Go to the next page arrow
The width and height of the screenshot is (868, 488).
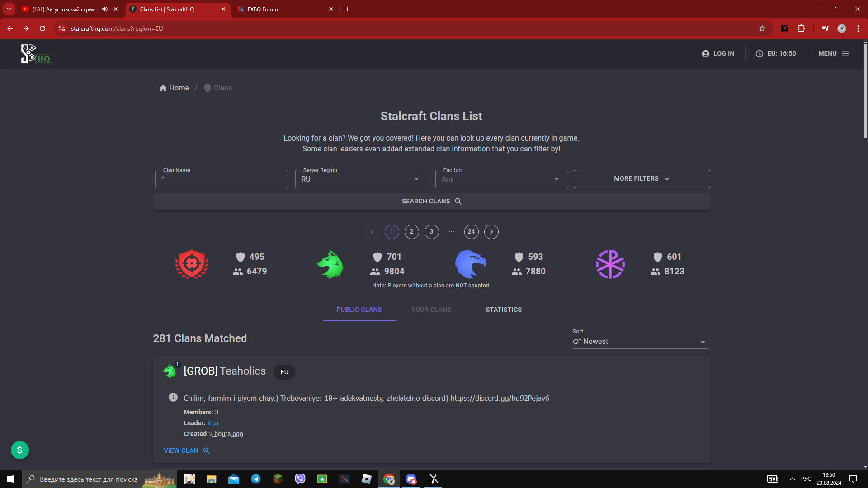pyautogui.click(x=491, y=232)
